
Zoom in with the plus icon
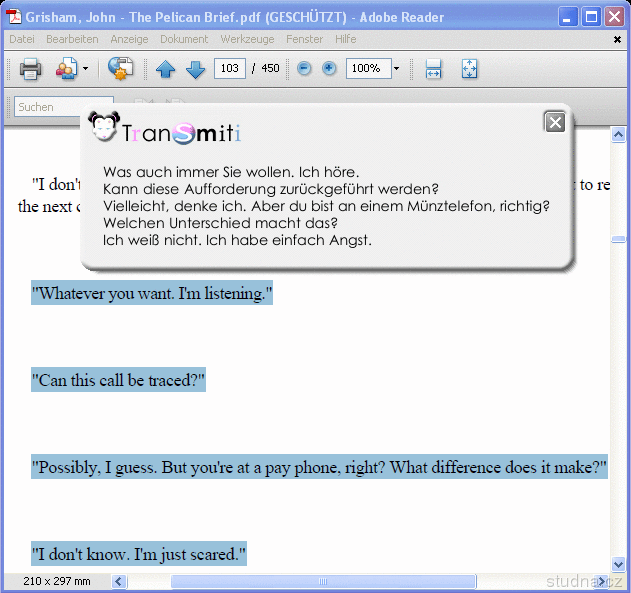(x=329, y=69)
